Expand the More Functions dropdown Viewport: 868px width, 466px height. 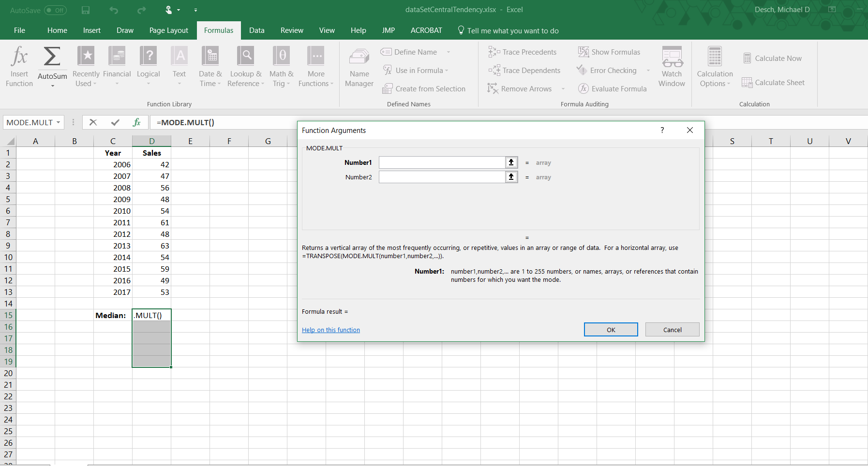(316, 67)
